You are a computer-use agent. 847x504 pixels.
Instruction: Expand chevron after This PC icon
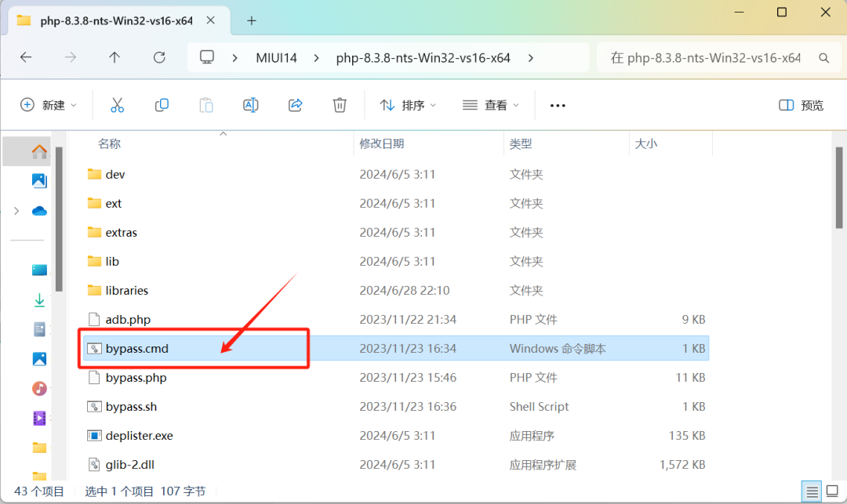(234, 58)
